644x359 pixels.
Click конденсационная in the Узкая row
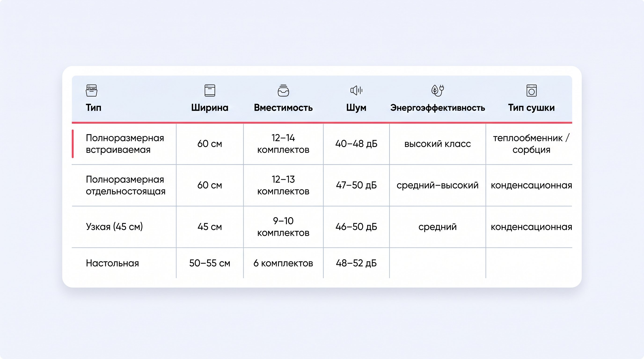(x=531, y=227)
